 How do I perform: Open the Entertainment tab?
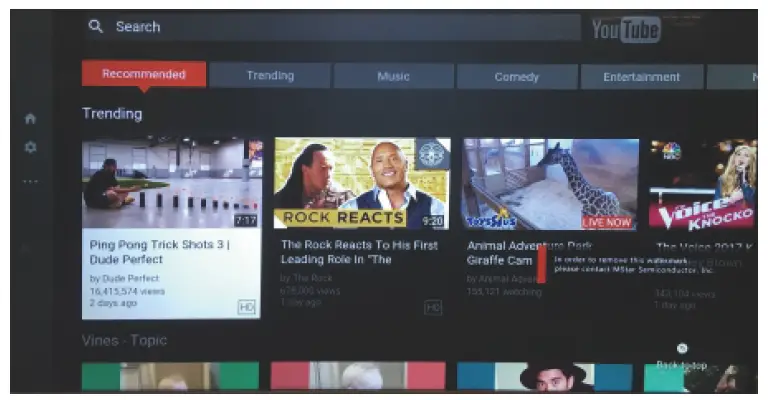642,77
